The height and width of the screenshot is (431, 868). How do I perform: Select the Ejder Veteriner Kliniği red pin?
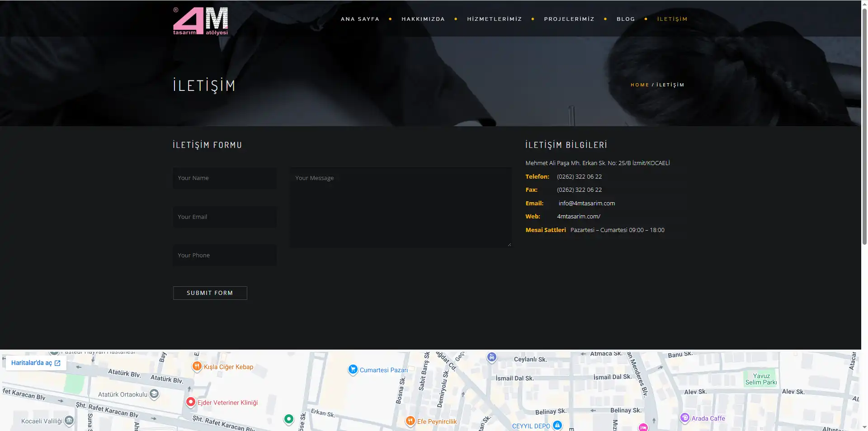pos(191,402)
